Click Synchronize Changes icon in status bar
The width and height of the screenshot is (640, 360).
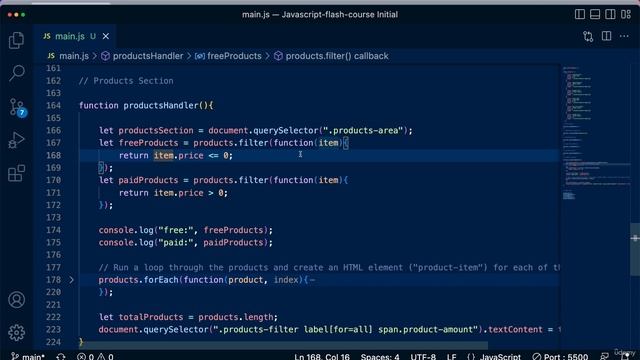(x=61, y=356)
